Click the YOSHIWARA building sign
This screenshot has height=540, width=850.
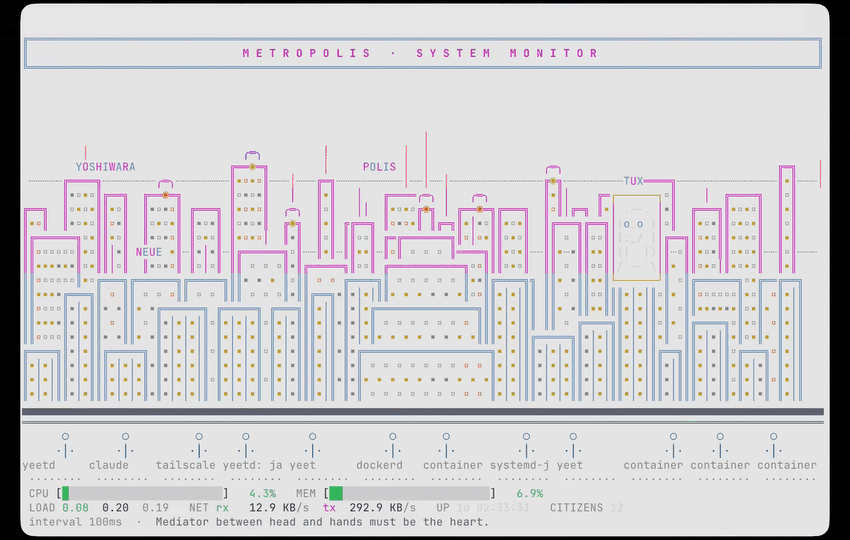click(105, 167)
